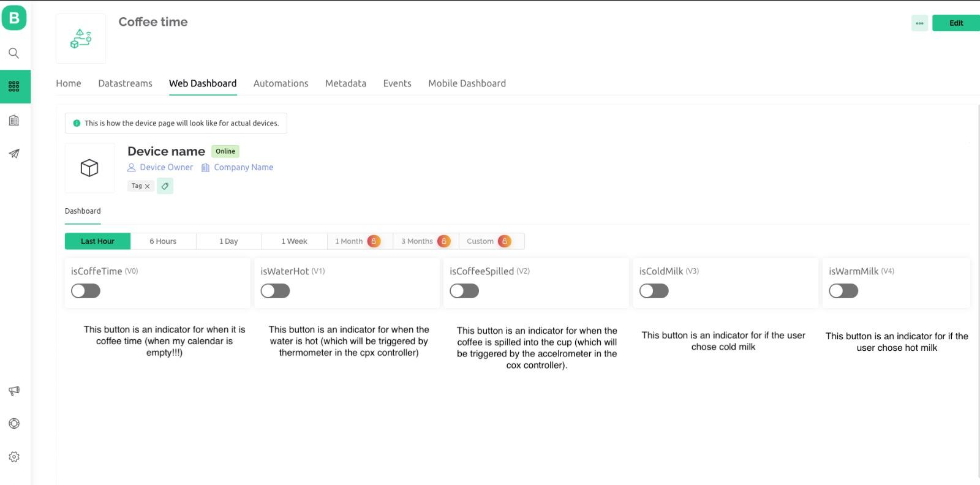The image size is (980, 485).
Task: Open the Mobile Dashboard tab
Action: point(467,83)
